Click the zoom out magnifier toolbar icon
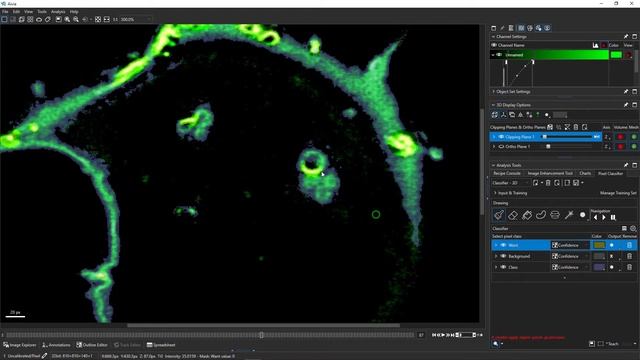Screen dimensions: 640x360 76,19
